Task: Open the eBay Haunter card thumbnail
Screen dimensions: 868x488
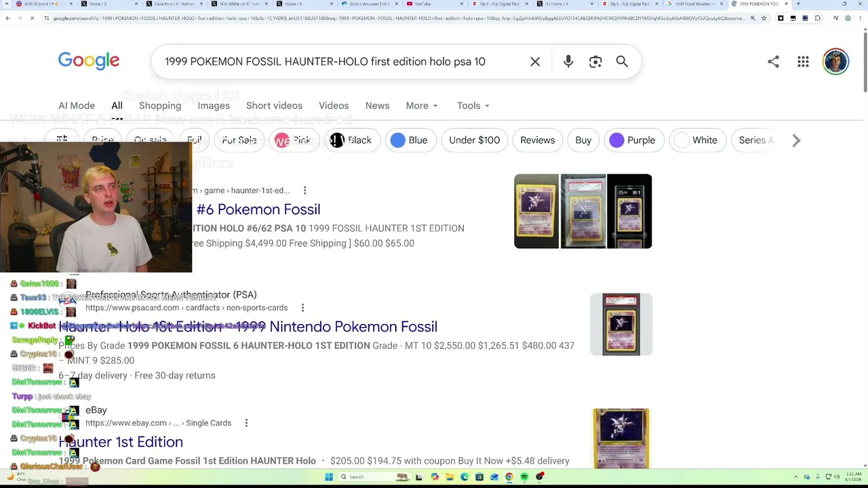Action: pos(621,439)
